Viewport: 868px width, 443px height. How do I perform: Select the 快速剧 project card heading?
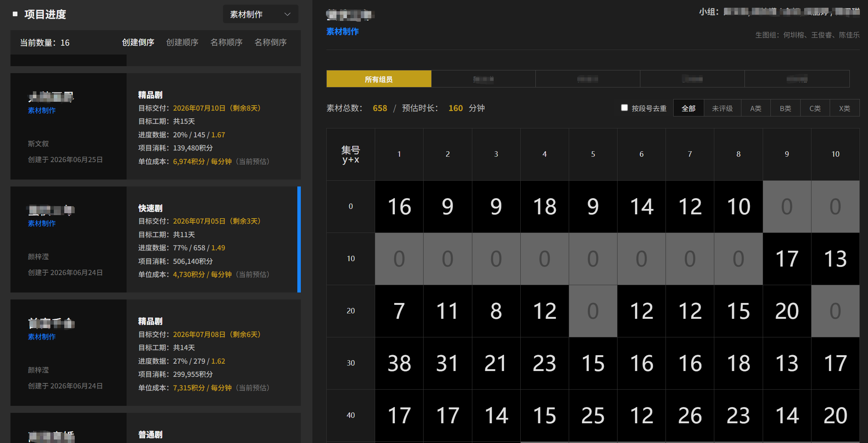[x=150, y=208]
